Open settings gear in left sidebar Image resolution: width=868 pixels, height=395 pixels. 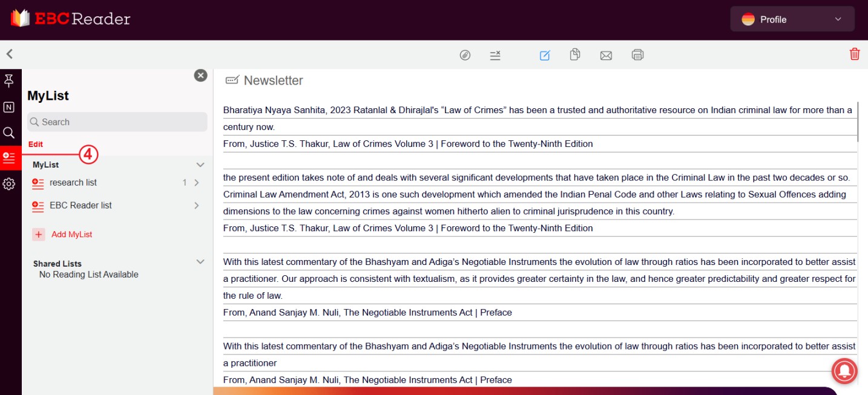(9, 184)
